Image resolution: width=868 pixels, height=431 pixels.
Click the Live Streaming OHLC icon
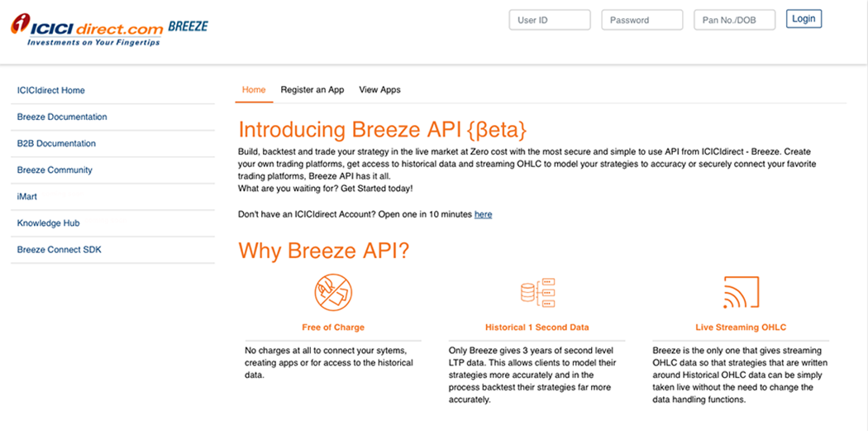tap(740, 292)
